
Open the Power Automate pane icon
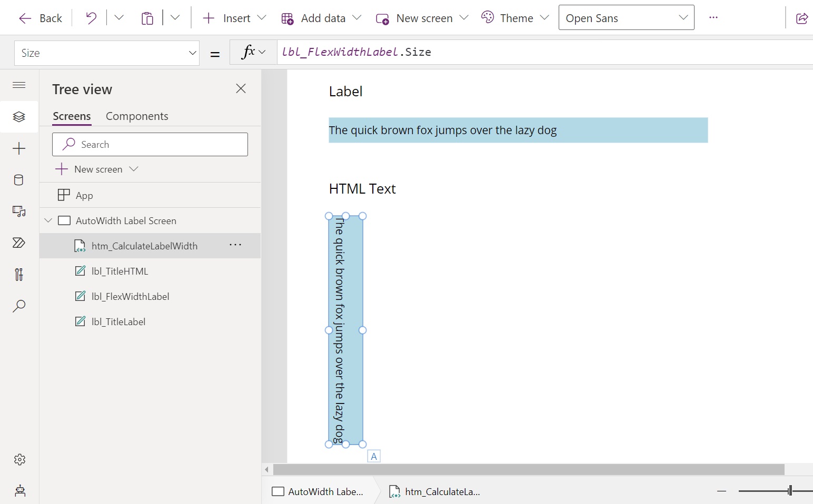coord(19,243)
